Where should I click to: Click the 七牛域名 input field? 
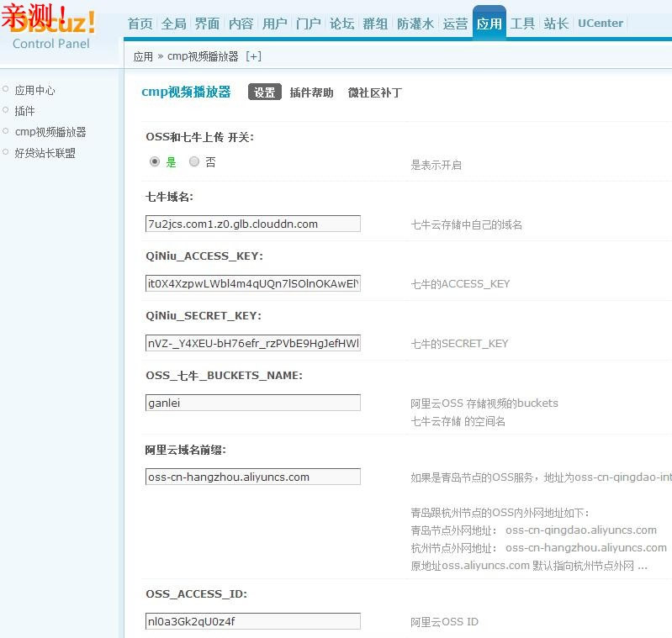tap(253, 224)
